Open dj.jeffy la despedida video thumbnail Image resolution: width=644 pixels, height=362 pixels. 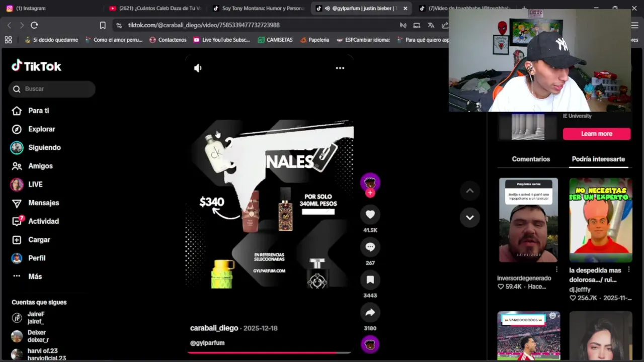601,220
